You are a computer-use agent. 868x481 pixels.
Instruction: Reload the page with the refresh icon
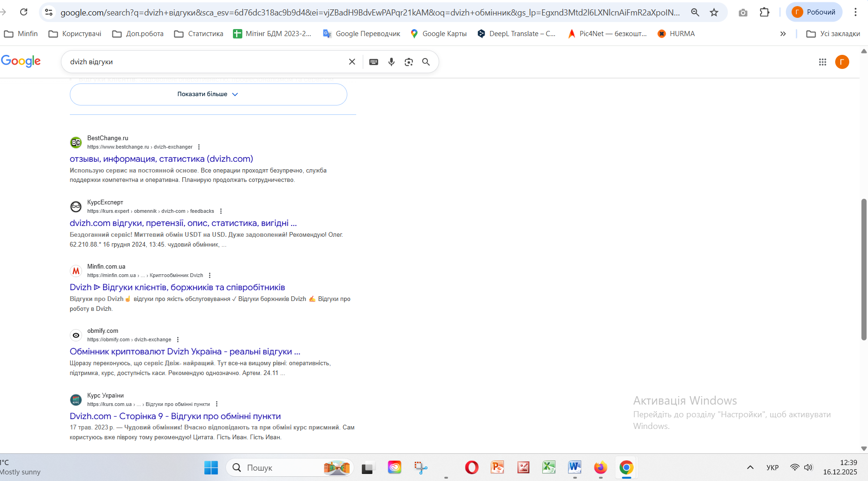tap(23, 12)
